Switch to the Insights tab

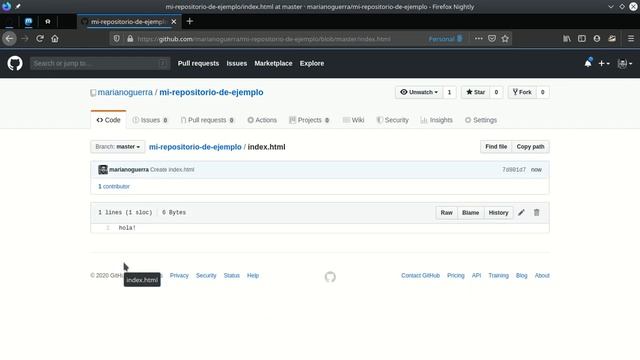click(x=436, y=120)
